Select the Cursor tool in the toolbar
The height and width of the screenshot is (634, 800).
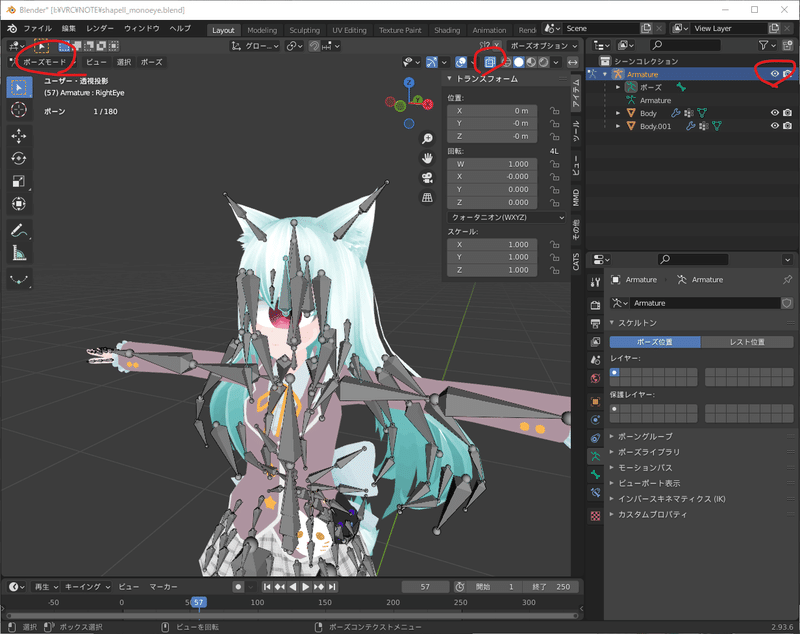(x=19, y=110)
